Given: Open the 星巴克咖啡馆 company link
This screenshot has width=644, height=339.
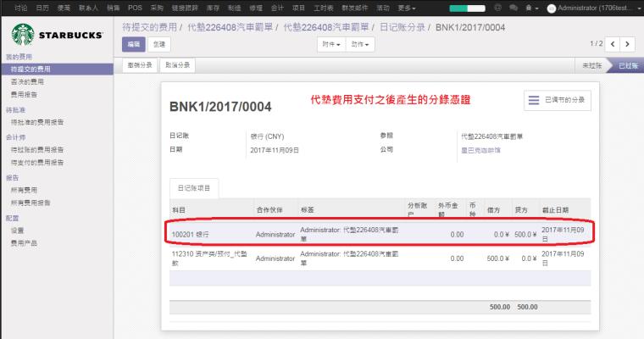Looking at the screenshot, I should [480, 150].
